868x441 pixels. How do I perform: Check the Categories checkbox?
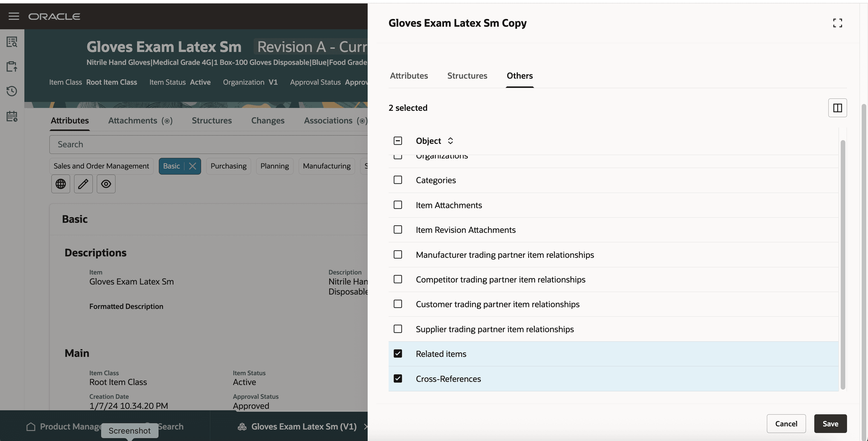point(398,180)
